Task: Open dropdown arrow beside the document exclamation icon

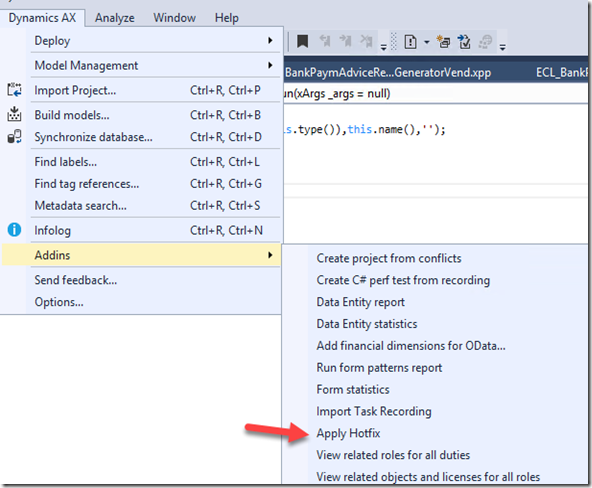Action: click(x=427, y=42)
